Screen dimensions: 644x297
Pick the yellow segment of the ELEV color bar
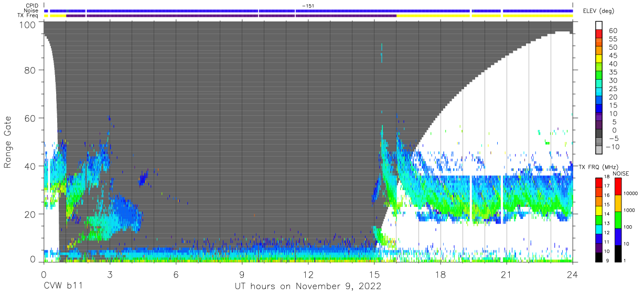coord(599,59)
